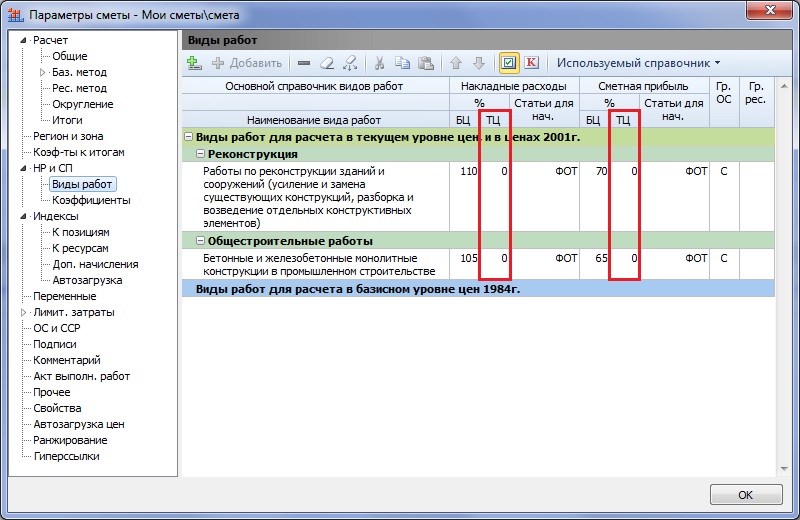Open Свойства section

pos(57,408)
